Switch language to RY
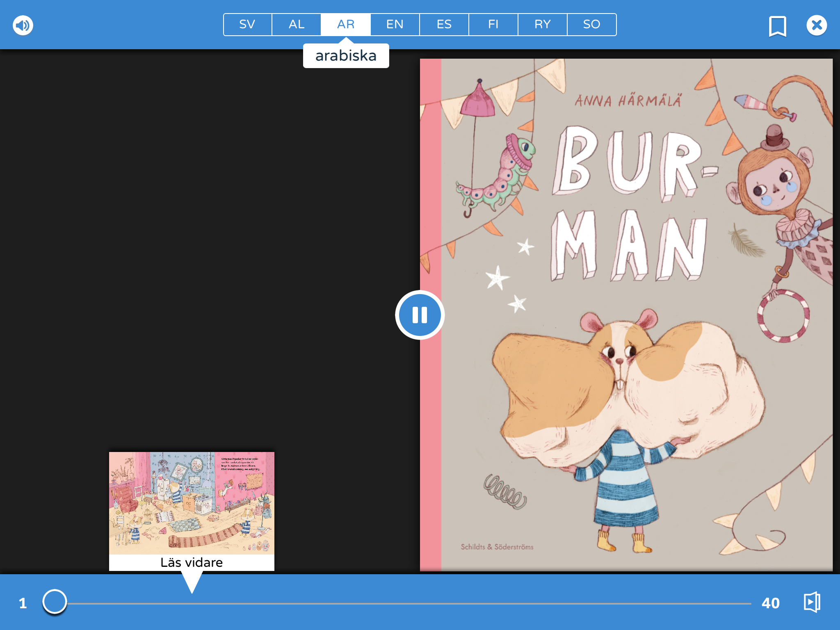This screenshot has width=840, height=630. tap(543, 25)
